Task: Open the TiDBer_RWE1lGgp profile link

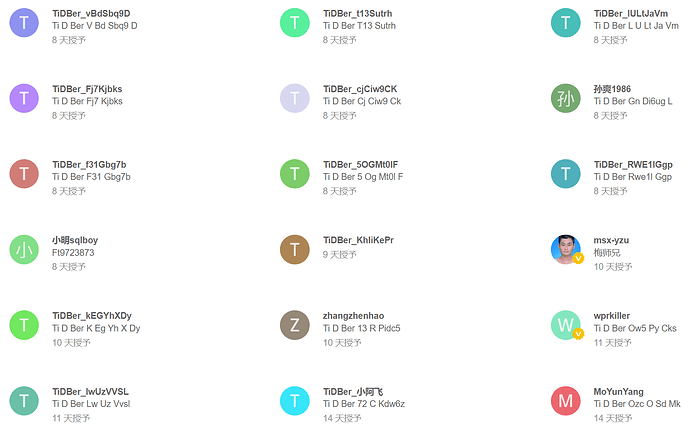Action: pyautogui.click(x=633, y=165)
